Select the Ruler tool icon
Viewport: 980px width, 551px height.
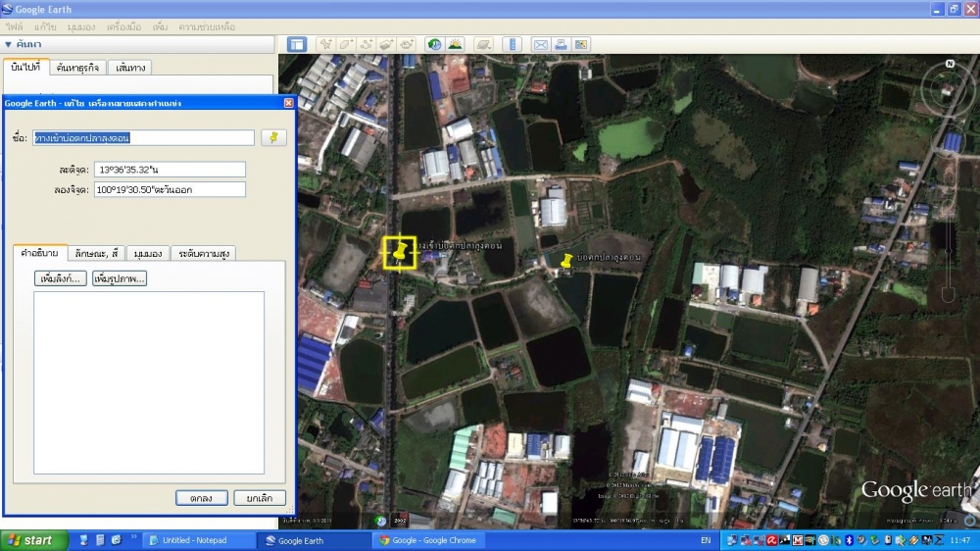coord(512,44)
